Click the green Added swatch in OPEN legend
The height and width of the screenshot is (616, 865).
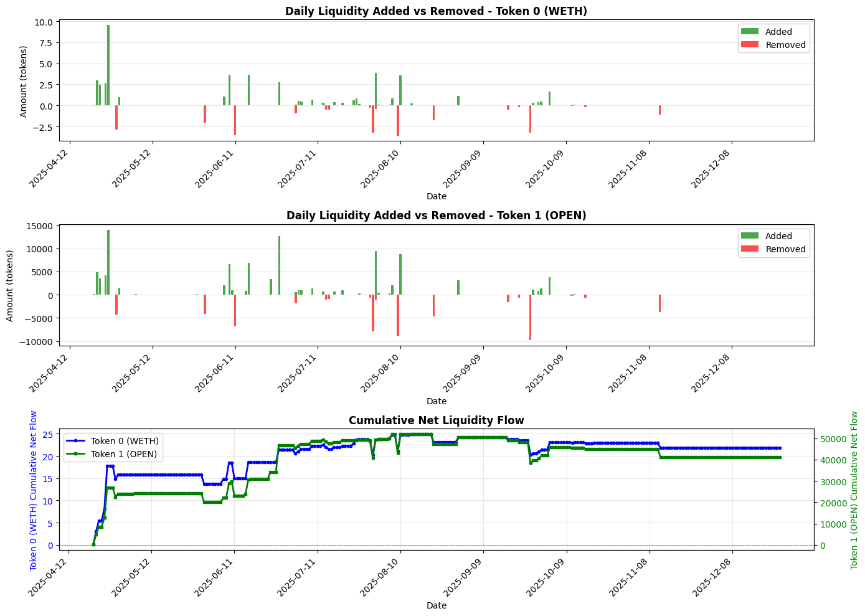click(x=749, y=236)
